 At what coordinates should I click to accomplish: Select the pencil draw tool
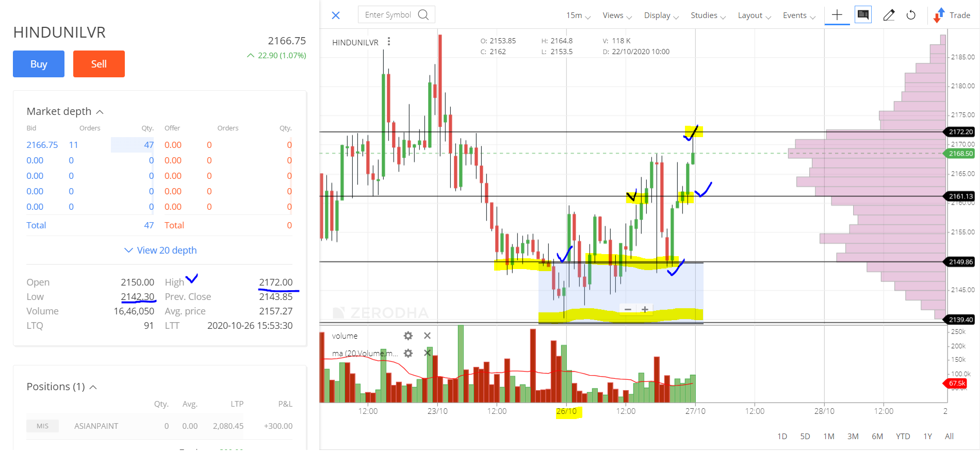coord(889,15)
